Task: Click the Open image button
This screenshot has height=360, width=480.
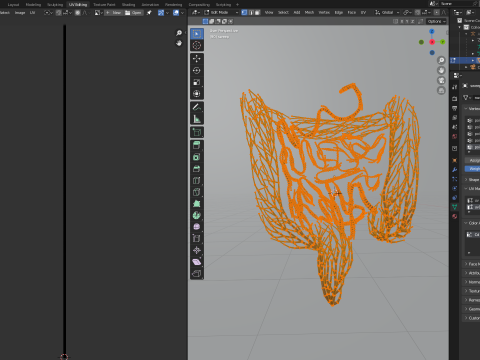Action: point(133,13)
